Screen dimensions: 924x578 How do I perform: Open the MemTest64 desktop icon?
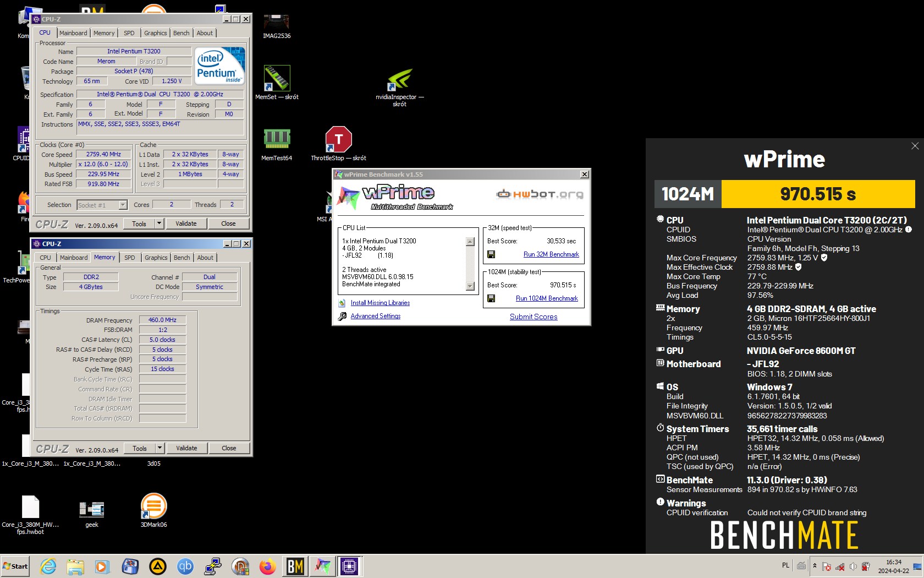pyautogui.click(x=277, y=144)
